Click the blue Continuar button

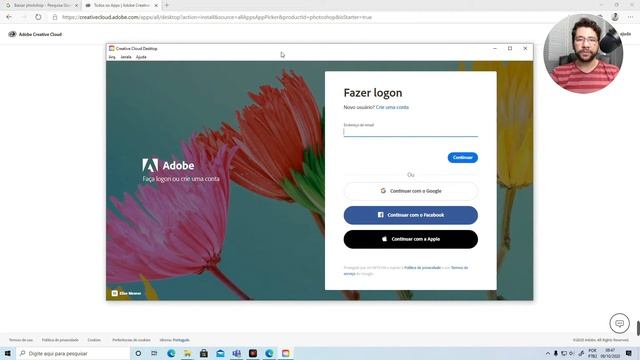click(x=462, y=158)
